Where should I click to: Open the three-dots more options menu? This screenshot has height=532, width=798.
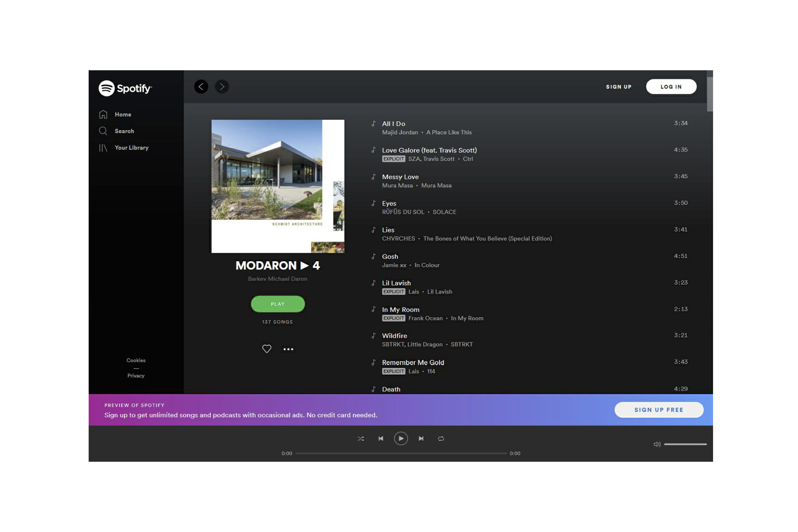click(288, 349)
